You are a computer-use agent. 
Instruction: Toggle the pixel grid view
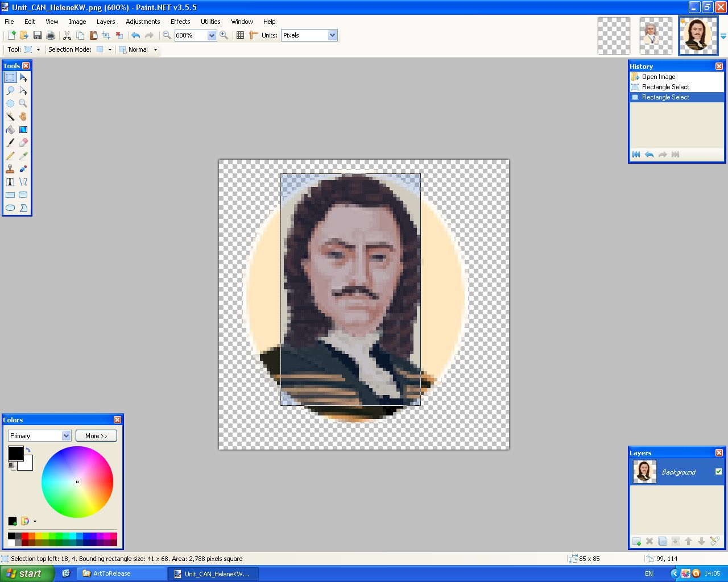[x=241, y=35]
